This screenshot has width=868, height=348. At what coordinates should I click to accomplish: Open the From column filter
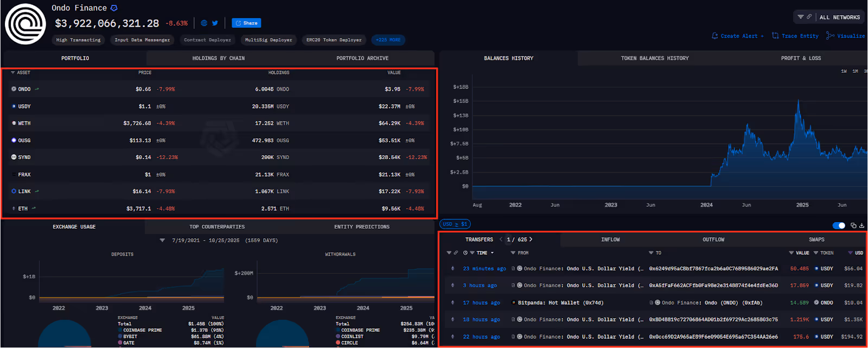coord(513,253)
